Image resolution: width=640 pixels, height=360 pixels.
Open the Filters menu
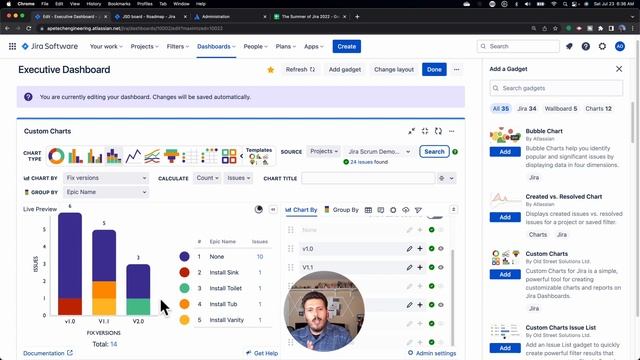(x=178, y=47)
